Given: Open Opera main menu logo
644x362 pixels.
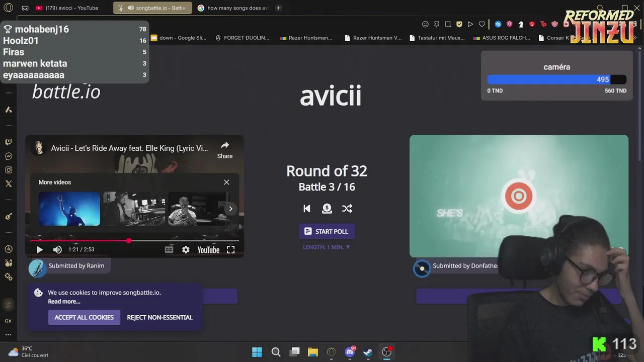Looking at the screenshot, I should [x=8, y=8].
